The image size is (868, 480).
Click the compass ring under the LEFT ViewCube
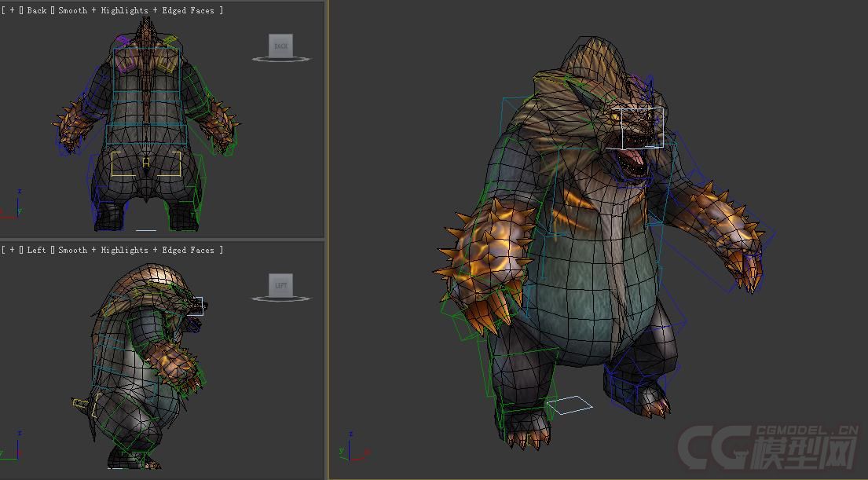281,299
